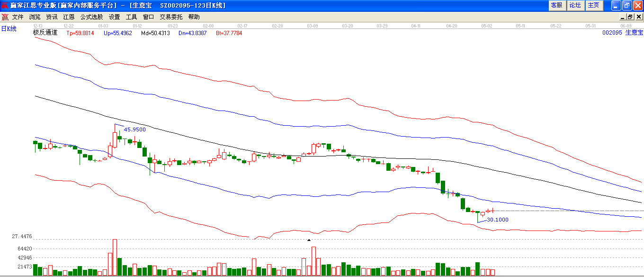Image resolution: width=644 pixels, height=277 pixels.
Task: Open the 资讯 menu
Action: click(x=52, y=17)
